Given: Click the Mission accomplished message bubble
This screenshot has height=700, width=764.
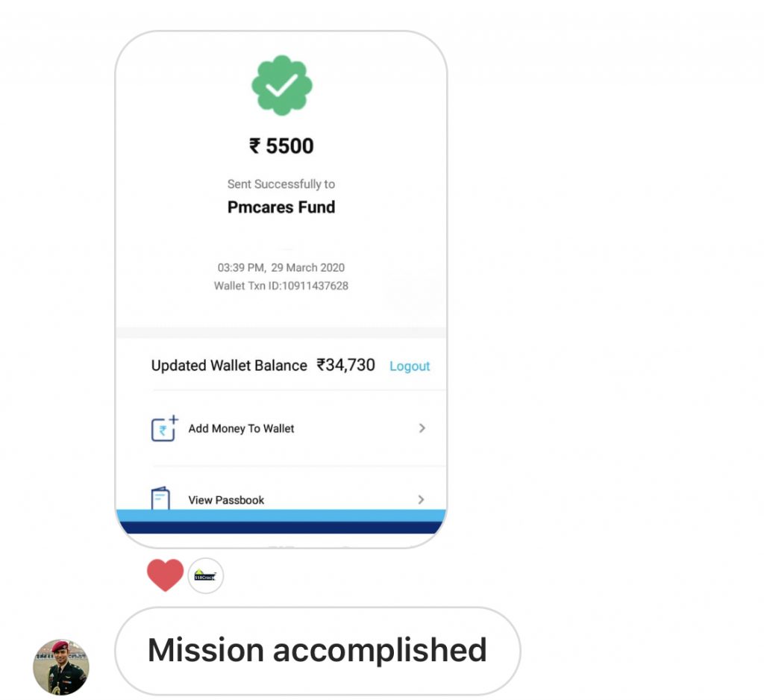Looking at the screenshot, I should [x=318, y=651].
